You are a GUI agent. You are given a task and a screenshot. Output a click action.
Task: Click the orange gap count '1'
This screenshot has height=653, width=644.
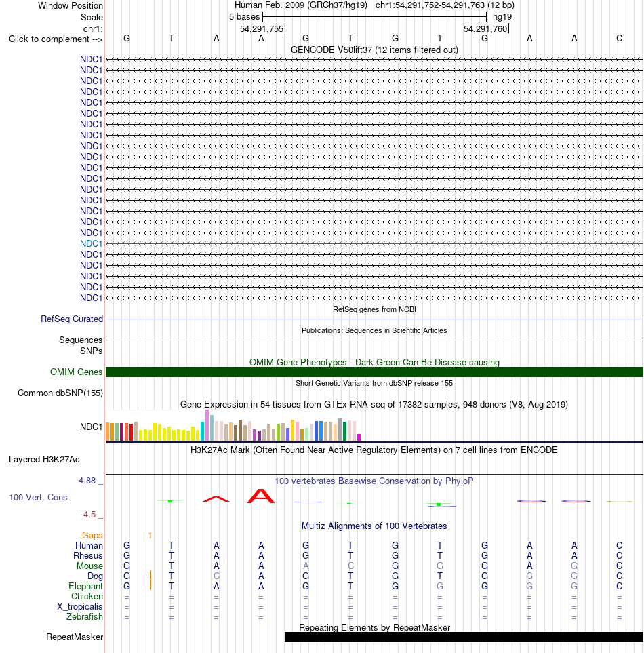point(150,535)
